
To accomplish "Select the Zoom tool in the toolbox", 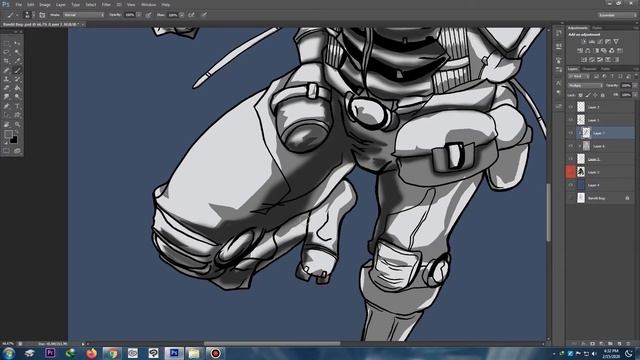I will [18, 124].
